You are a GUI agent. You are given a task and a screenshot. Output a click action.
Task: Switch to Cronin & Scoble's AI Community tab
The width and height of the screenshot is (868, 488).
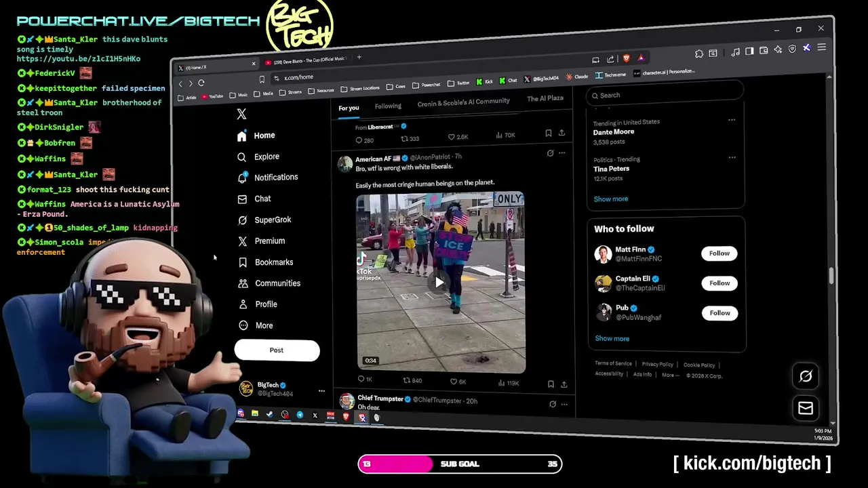[463, 102]
